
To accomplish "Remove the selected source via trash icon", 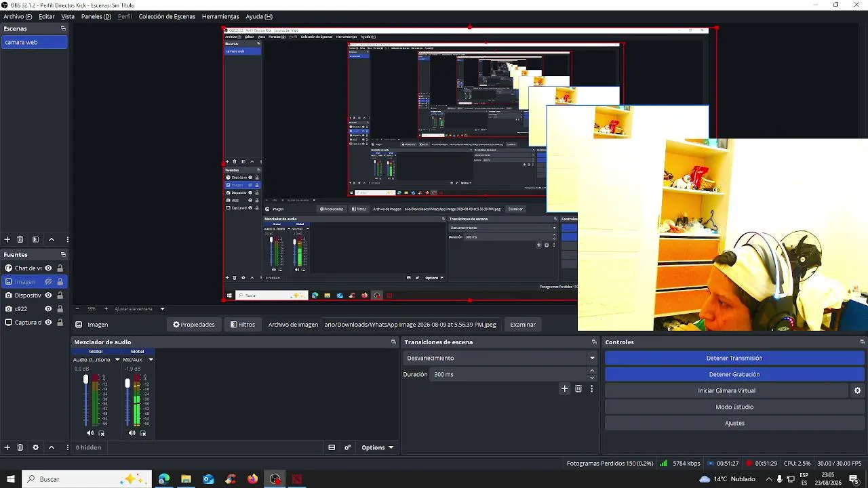I will coord(20,447).
